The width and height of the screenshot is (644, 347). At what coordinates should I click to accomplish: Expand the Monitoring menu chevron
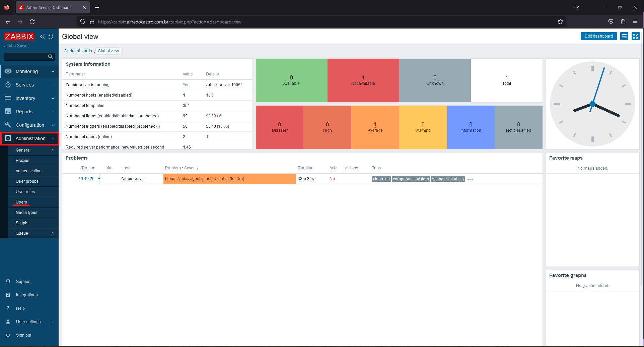click(x=53, y=71)
